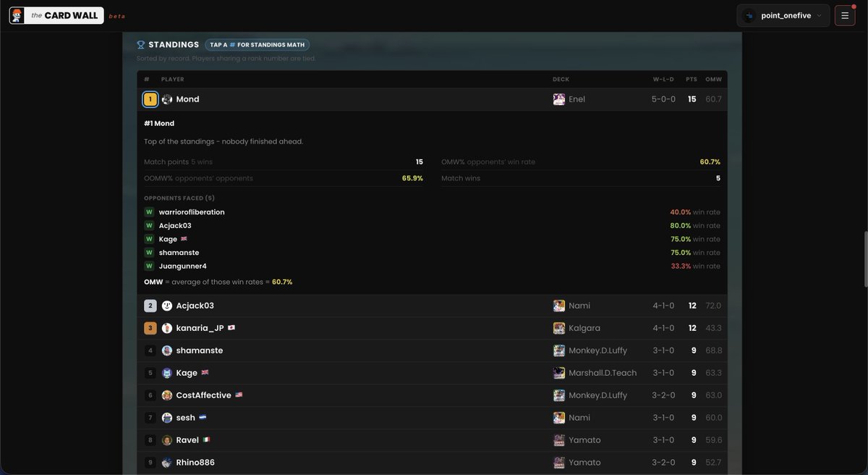Expand Acjack03's rank 2 badge
The height and width of the screenshot is (475, 868).
(150, 306)
